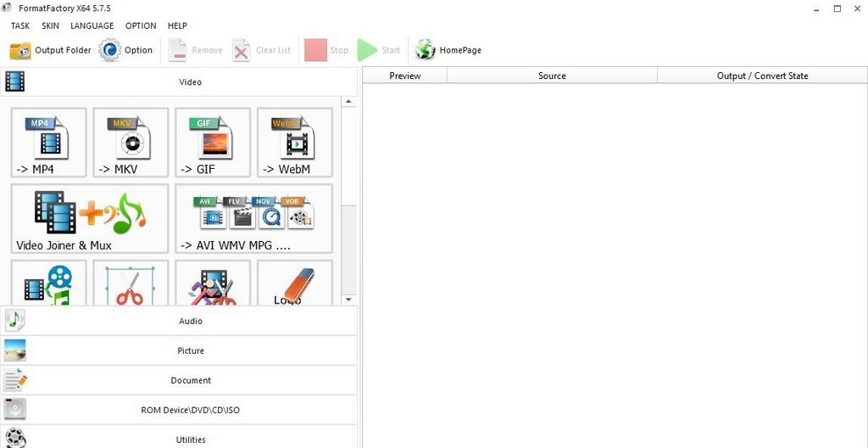Open the running figure fast clip tile
Image resolution: width=868 pixels, height=448 pixels.
click(213, 283)
